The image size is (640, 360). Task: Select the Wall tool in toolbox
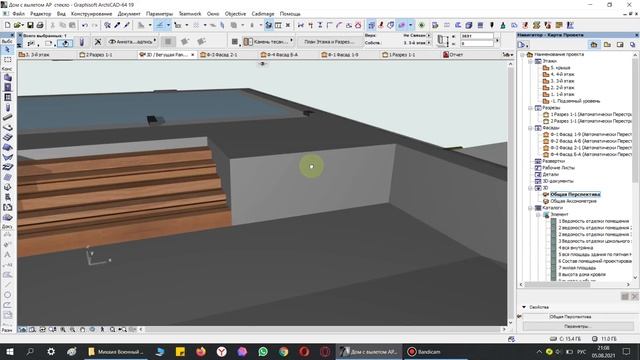point(7,77)
